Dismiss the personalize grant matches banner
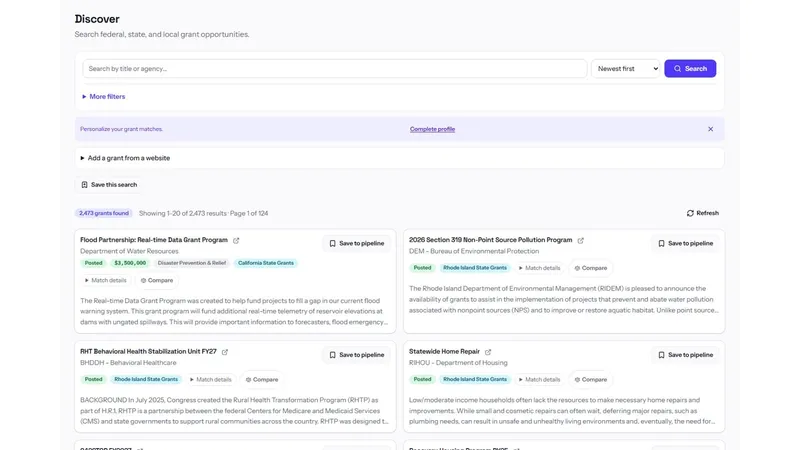 [x=710, y=129]
